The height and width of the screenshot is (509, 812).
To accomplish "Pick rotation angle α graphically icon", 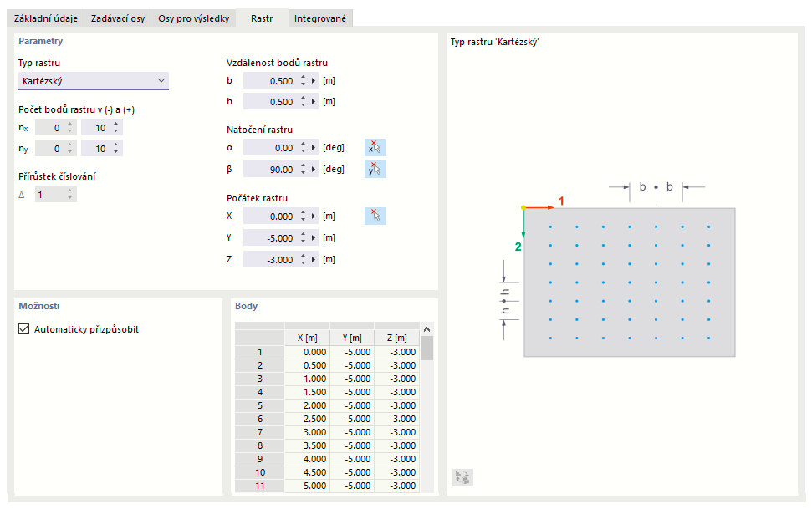I will pos(375,148).
